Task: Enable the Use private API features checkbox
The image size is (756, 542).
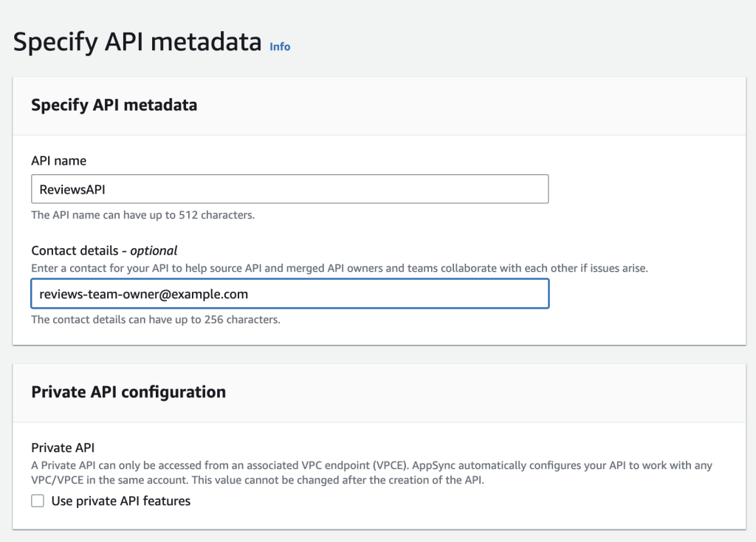Action: (38, 501)
